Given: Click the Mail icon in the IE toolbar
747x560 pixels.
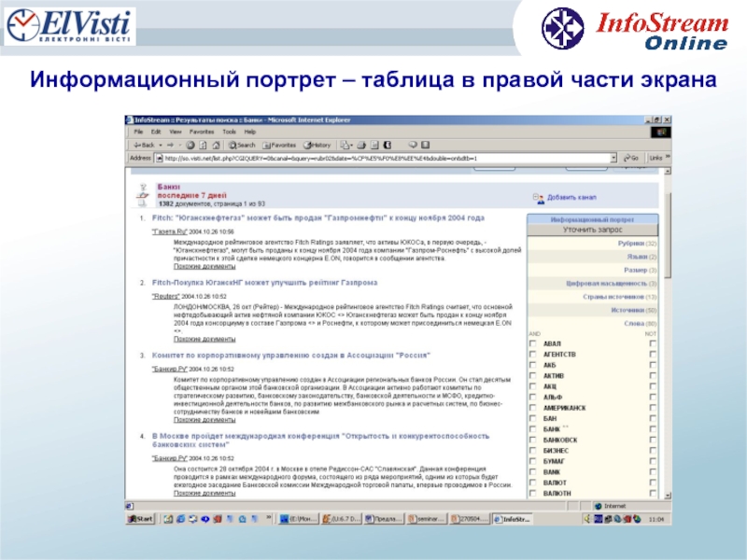Looking at the screenshot, I should [345, 146].
